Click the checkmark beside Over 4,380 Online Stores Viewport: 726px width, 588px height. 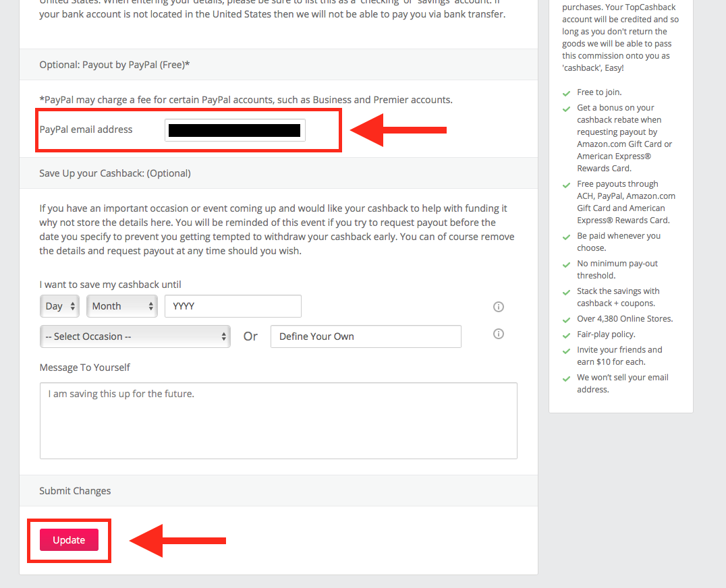[x=566, y=320]
